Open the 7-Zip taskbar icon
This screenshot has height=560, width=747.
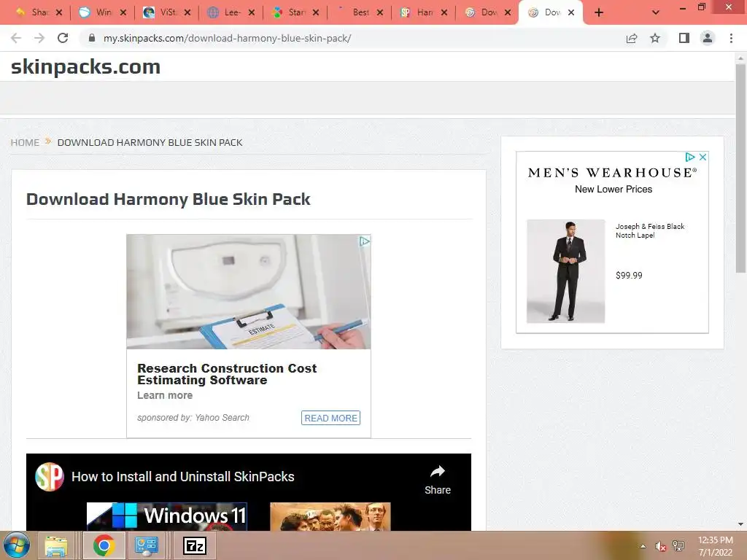[195, 546]
